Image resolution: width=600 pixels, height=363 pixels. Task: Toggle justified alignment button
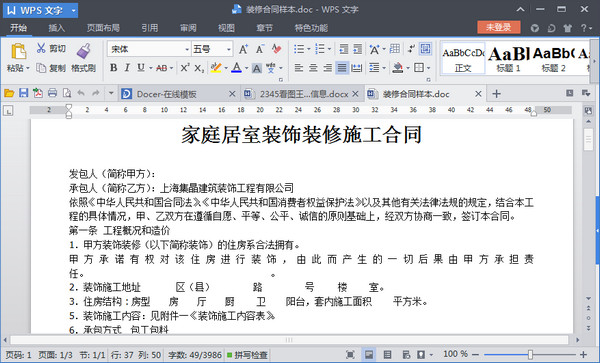point(342,68)
